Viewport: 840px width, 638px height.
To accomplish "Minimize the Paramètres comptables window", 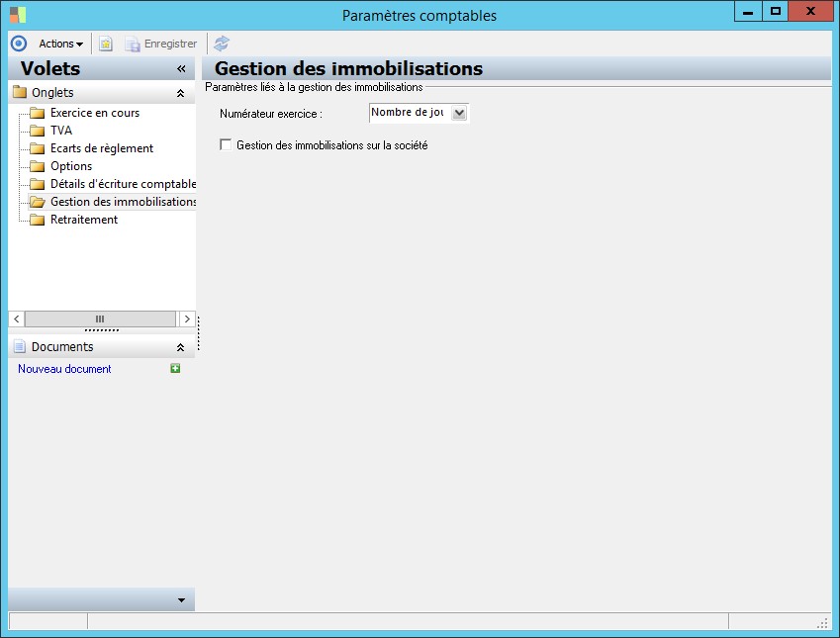I will pyautogui.click(x=748, y=11).
